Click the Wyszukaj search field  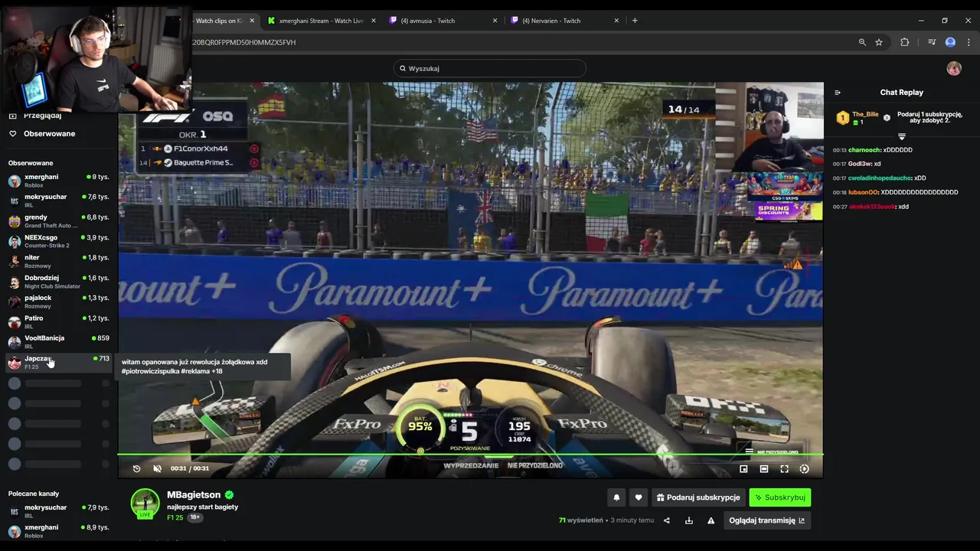[x=490, y=69]
